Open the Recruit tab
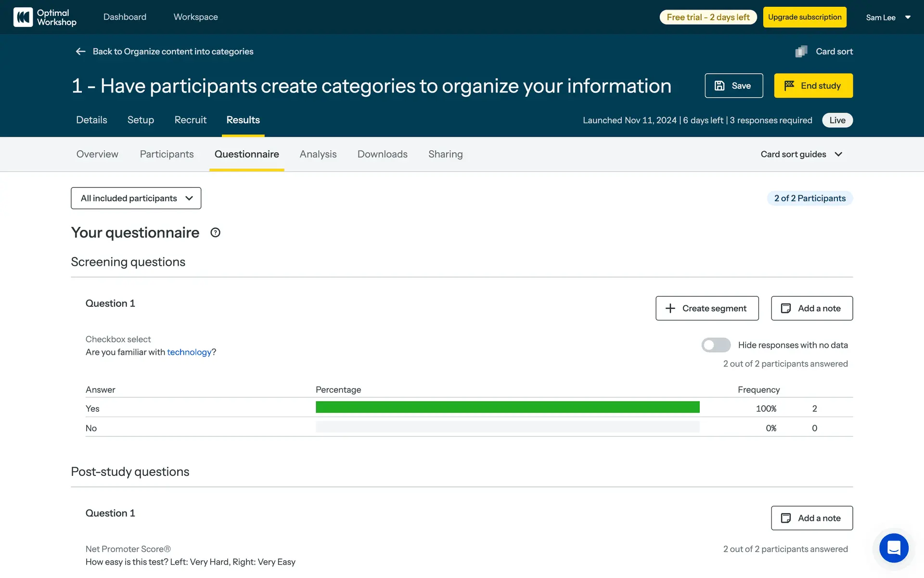Screen dimensions: 924x578 click(x=190, y=120)
